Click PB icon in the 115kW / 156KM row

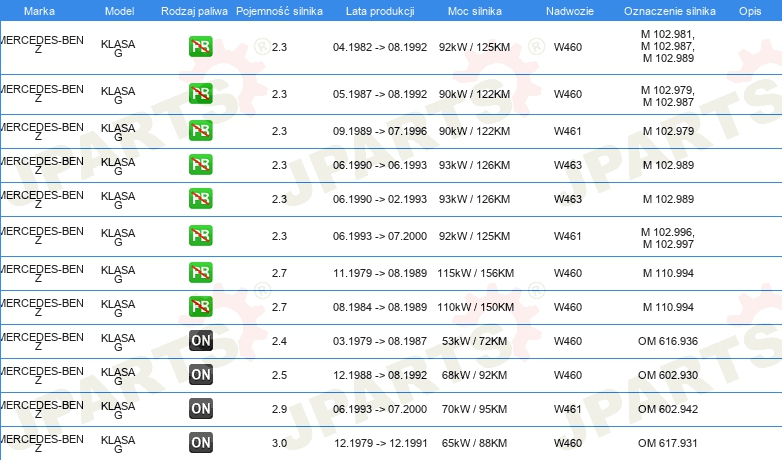tap(200, 272)
